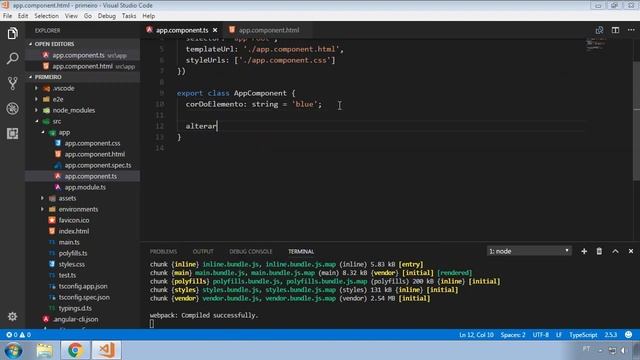
Task: Open the File menu
Action: 7,16
